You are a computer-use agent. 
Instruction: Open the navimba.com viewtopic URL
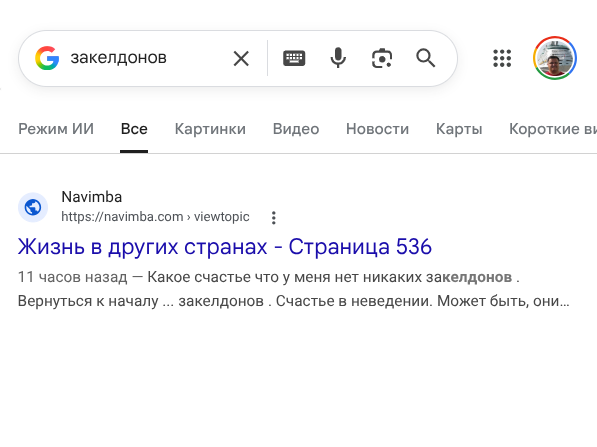(155, 217)
